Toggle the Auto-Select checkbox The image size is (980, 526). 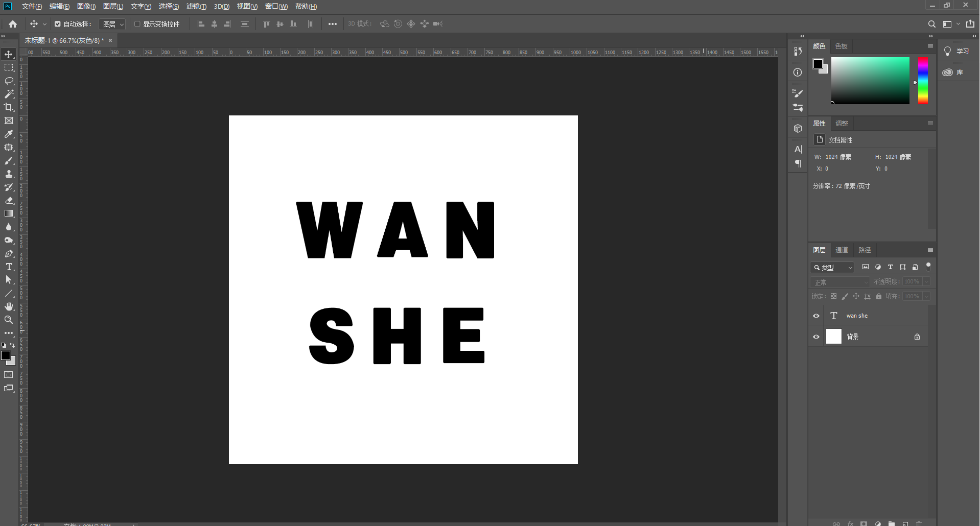pos(58,24)
